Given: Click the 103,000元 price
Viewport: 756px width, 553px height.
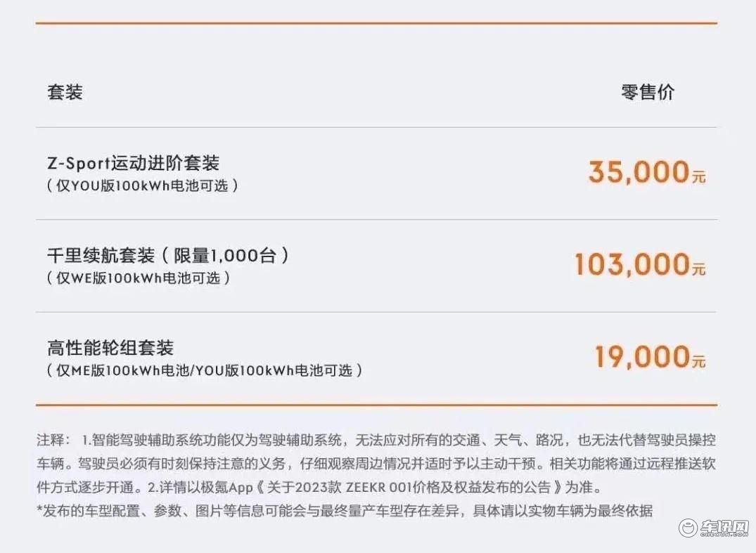Looking at the screenshot, I should pyautogui.click(x=640, y=264).
